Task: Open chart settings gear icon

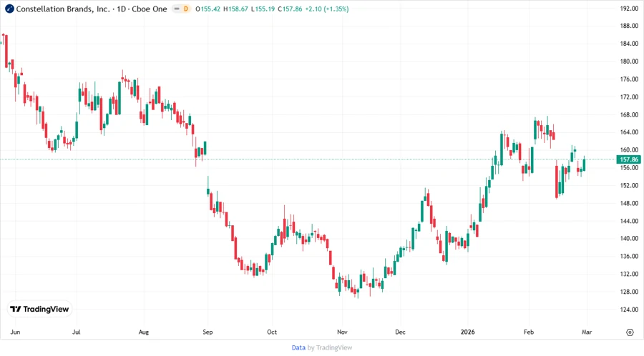Action: tap(630, 332)
